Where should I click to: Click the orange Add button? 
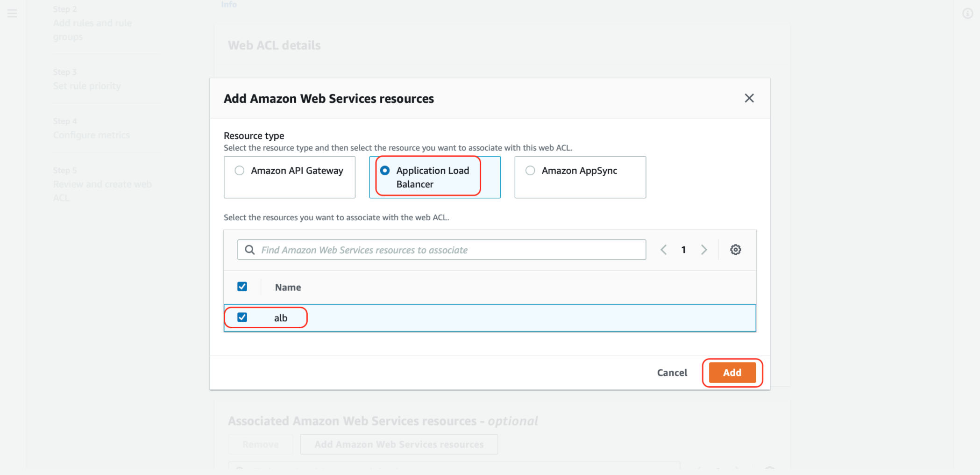[x=732, y=373]
